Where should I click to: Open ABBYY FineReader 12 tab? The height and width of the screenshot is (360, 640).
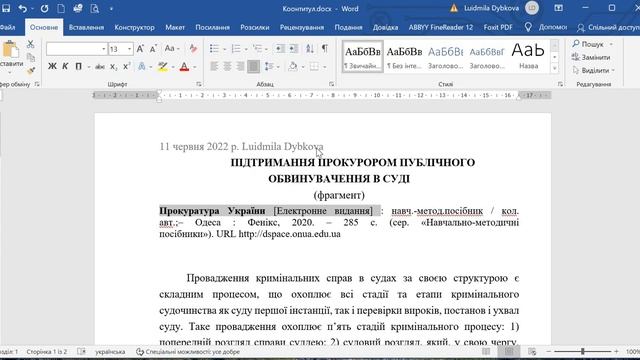tap(441, 27)
